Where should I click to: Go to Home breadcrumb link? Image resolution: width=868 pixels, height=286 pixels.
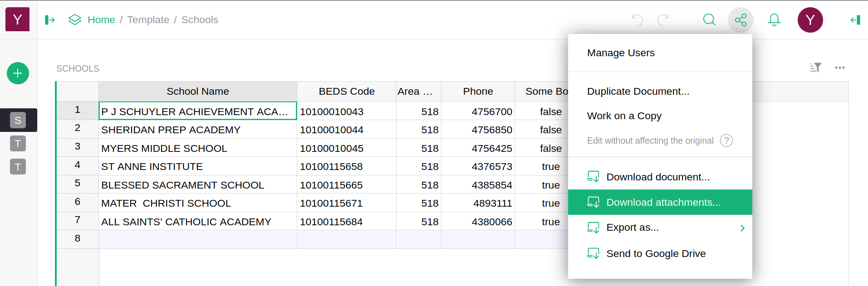click(101, 20)
